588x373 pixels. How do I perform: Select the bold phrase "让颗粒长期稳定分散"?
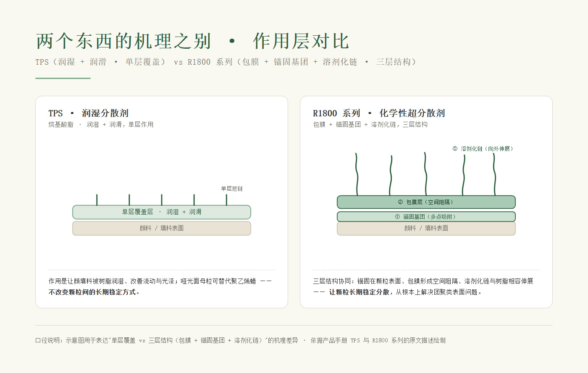click(359, 292)
